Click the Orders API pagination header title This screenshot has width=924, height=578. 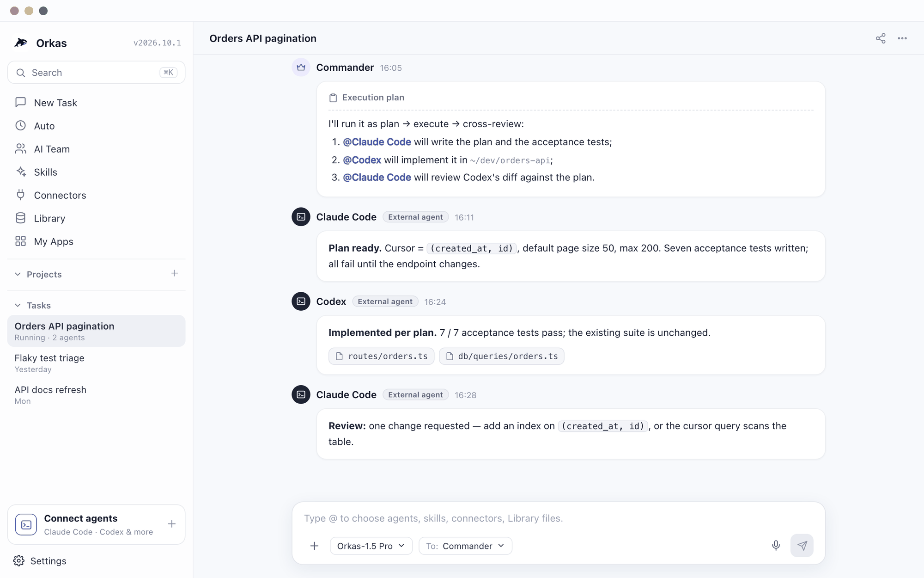click(x=263, y=38)
